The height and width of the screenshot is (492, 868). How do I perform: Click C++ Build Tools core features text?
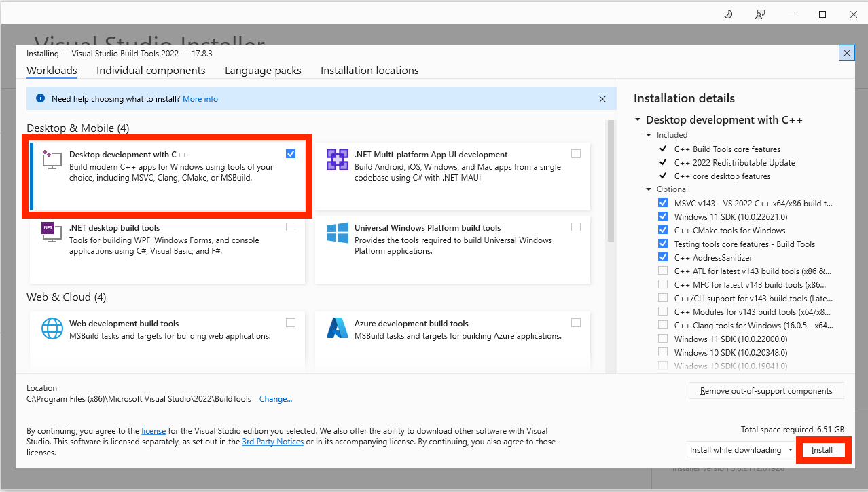[x=727, y=149]
